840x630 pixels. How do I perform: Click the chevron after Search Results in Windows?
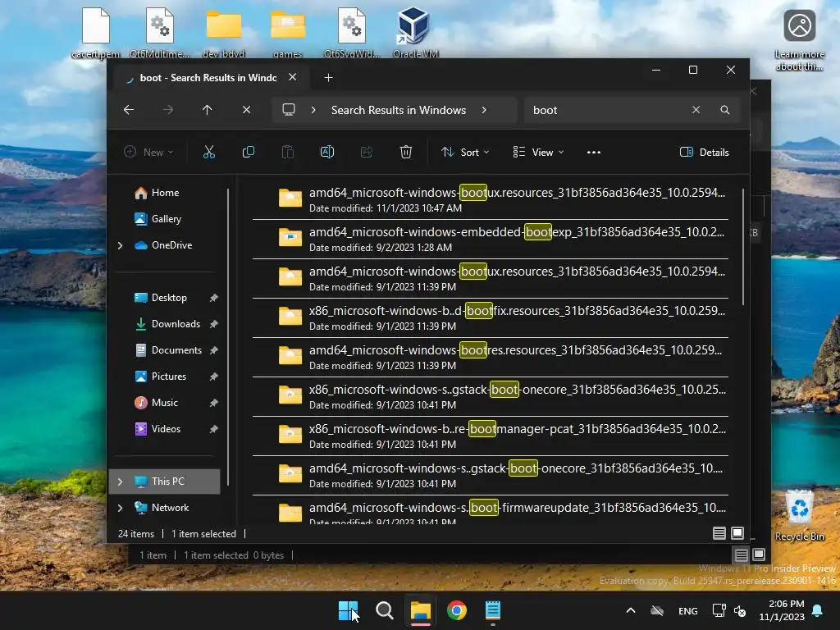tap(484, 110)
